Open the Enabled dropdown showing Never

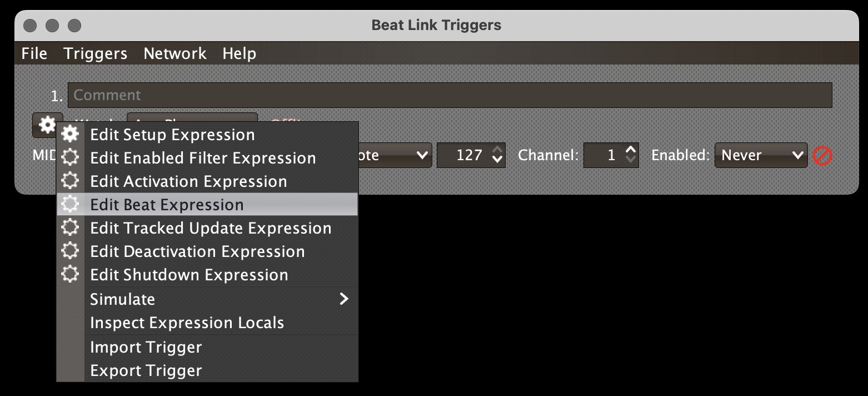coord(761,155)
